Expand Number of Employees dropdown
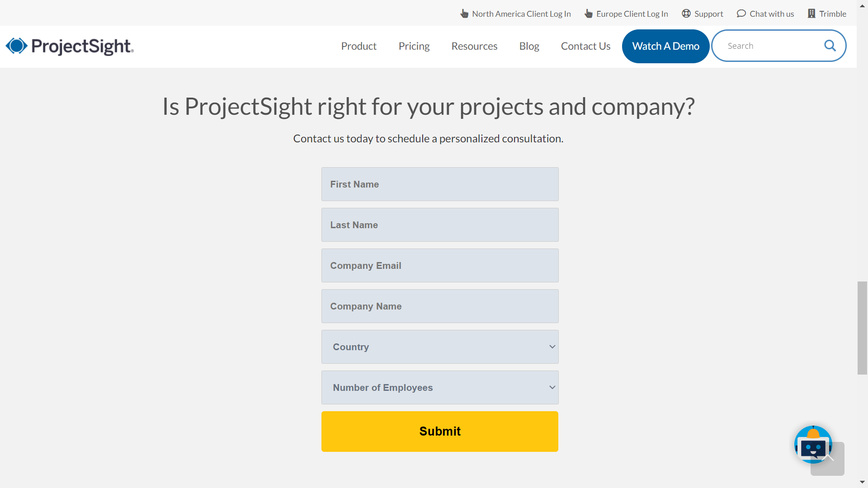The width and height of the screenshot is (868, 488). coord(440,388)
